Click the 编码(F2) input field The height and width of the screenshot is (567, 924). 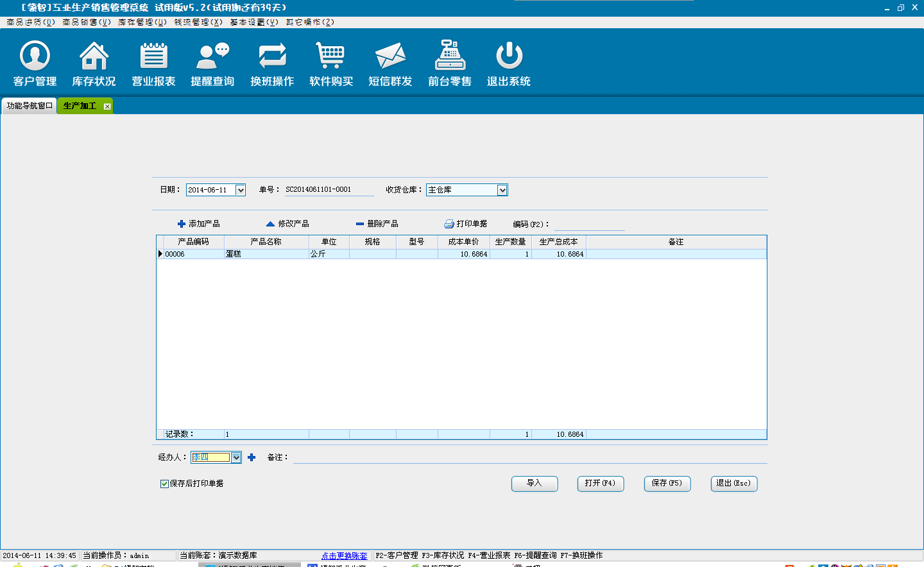tap(589, 224)
